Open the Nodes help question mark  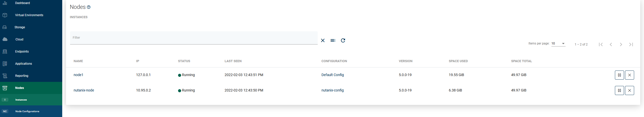click(x=89, y=7)
